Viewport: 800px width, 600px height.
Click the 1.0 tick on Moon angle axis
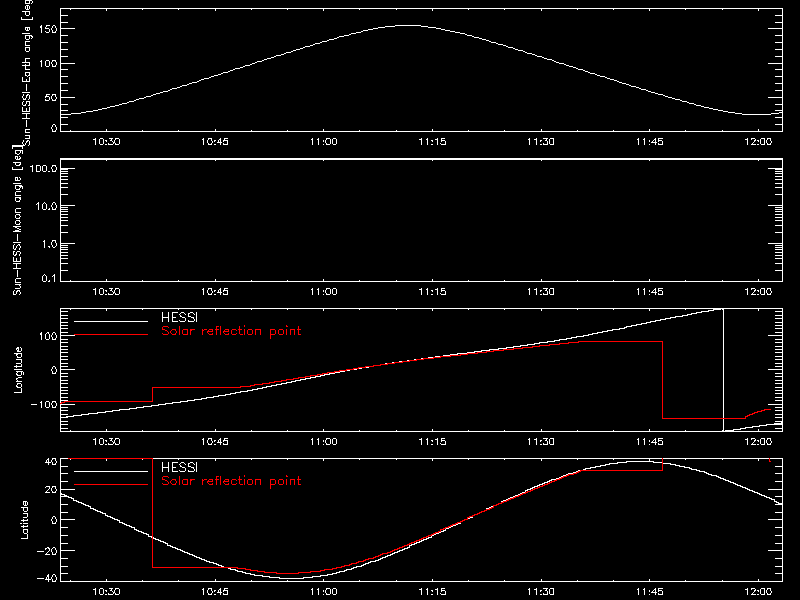pyautogui.click(x=49, y=244)
